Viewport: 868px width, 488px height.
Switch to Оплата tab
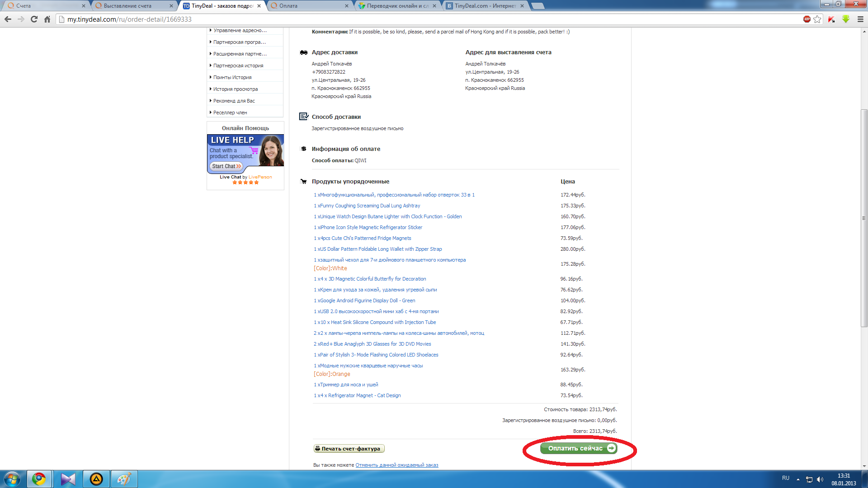click(288, 6)
